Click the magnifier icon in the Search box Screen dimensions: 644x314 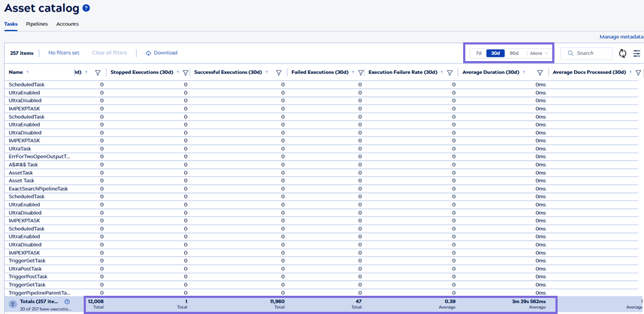click(x=570, y=53)
